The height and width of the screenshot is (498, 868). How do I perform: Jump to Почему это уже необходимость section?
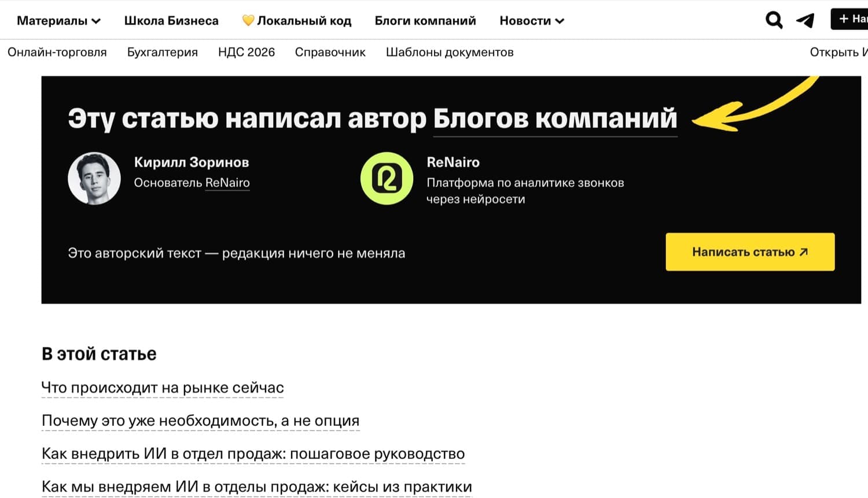(x=201, y=420)
